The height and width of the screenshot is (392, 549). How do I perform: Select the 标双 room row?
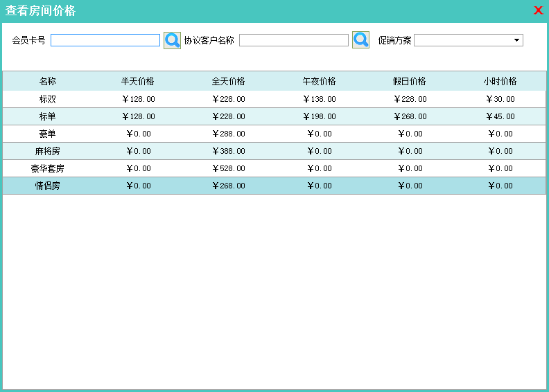point(47,99)
